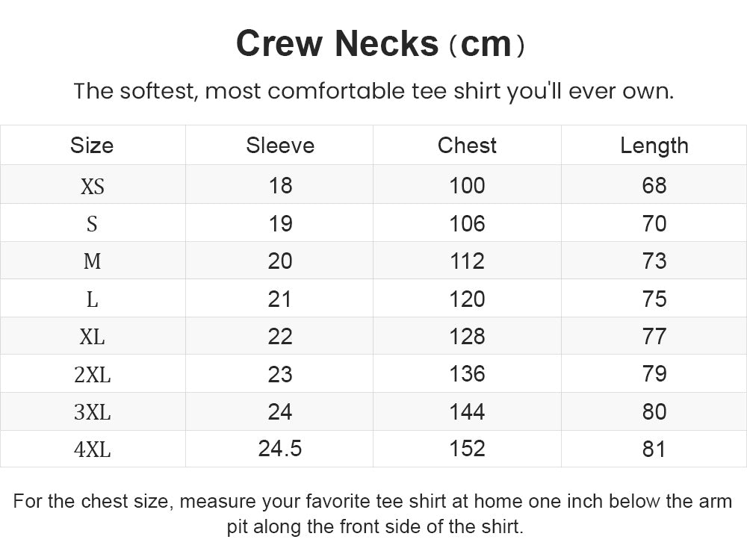This screenshot has width=747, height=560.
Task: Click the Sleeve column header
Action: [280, 146]
